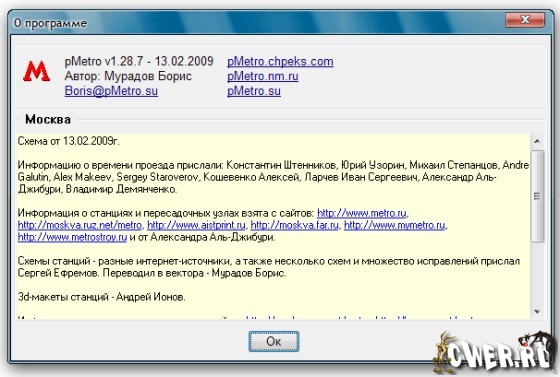This screenshot has height=377, width=560.
Task: Close the О программе dialog
Action: [x=525, y=20]
